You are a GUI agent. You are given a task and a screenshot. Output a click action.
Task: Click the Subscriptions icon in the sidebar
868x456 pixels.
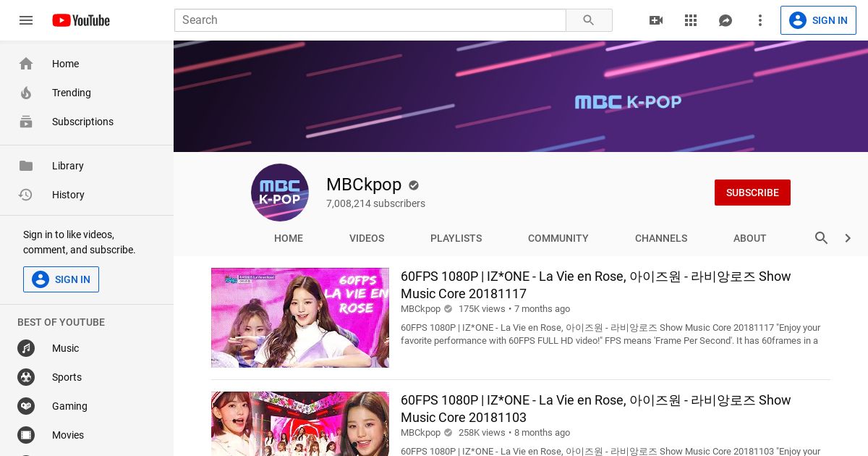(26, 122)
